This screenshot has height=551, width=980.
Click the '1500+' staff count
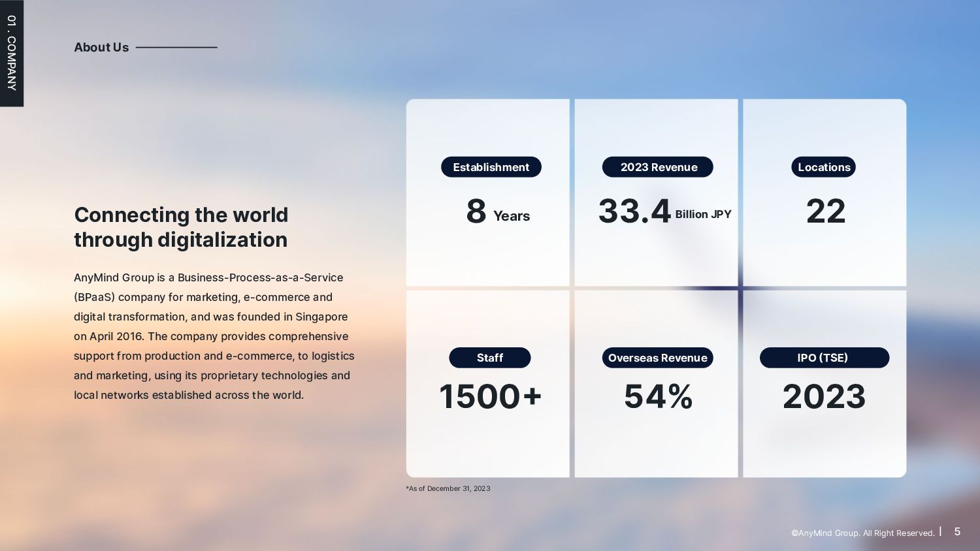click(x=491, y=396)
